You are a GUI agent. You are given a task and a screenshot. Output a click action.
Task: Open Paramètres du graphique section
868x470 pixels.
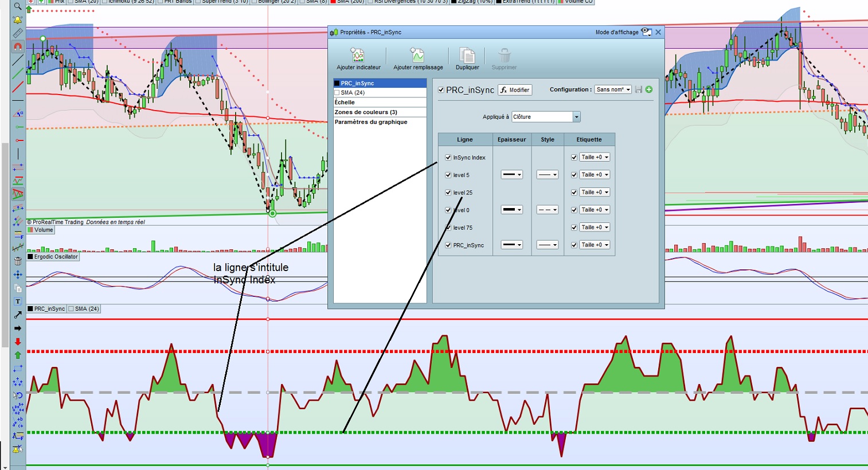[x=380, y=122]
